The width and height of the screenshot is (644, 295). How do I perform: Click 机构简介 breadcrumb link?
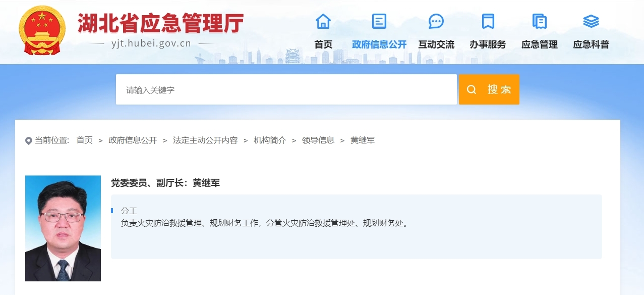(270, 140)
